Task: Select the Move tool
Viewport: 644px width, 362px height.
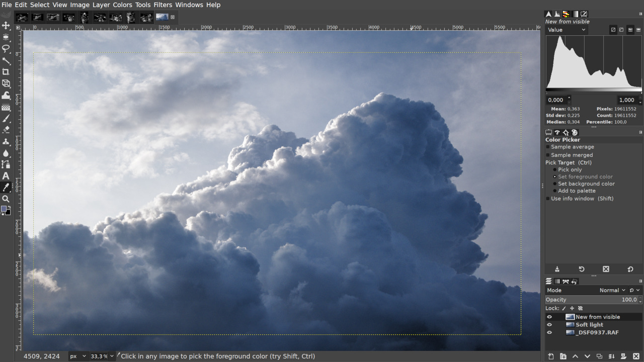Action: click(7, 26)
